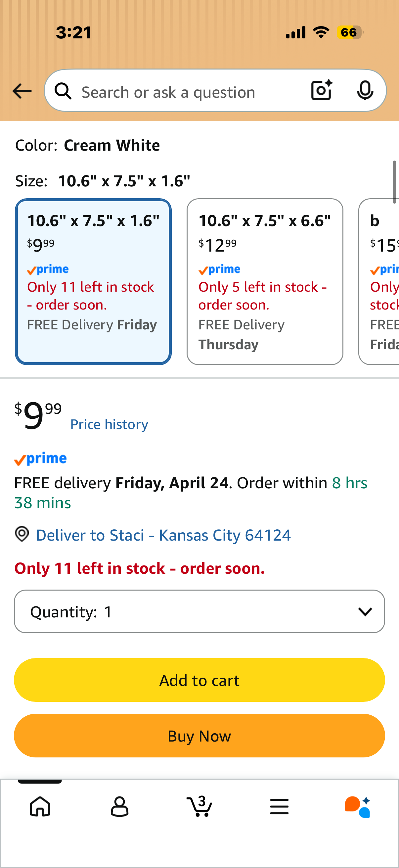Screen dimensions: 399x868
Task: Go to the Home tab icon
Action: click(40, 807)
